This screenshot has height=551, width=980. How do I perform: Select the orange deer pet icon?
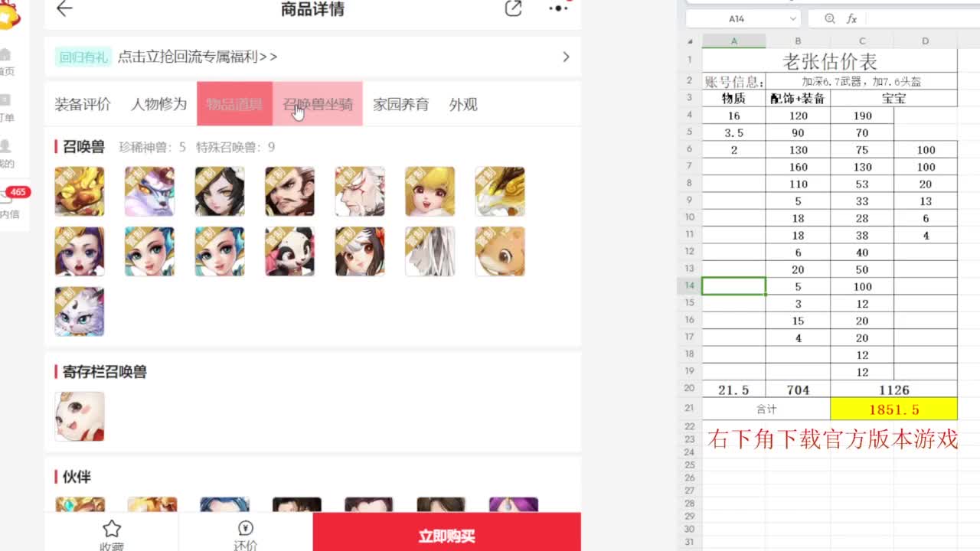click(500, 251)
